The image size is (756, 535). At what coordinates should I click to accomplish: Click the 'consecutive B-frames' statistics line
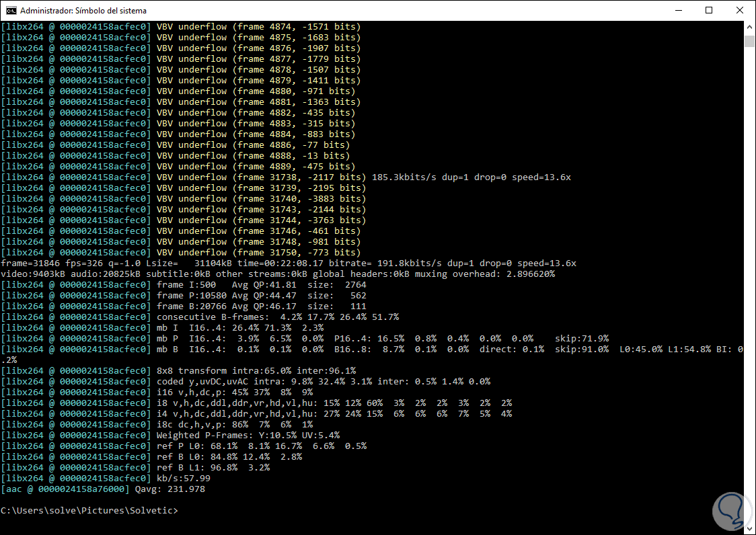[x=200, y=317]
